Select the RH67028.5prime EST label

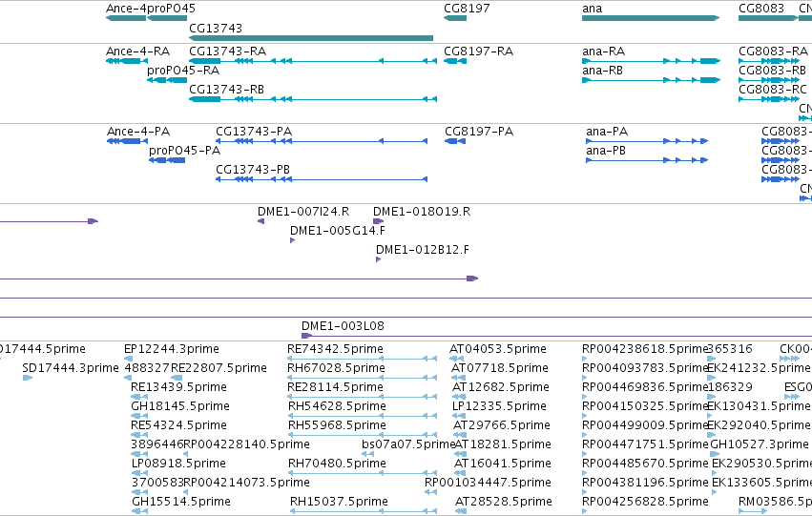point(336,368)
